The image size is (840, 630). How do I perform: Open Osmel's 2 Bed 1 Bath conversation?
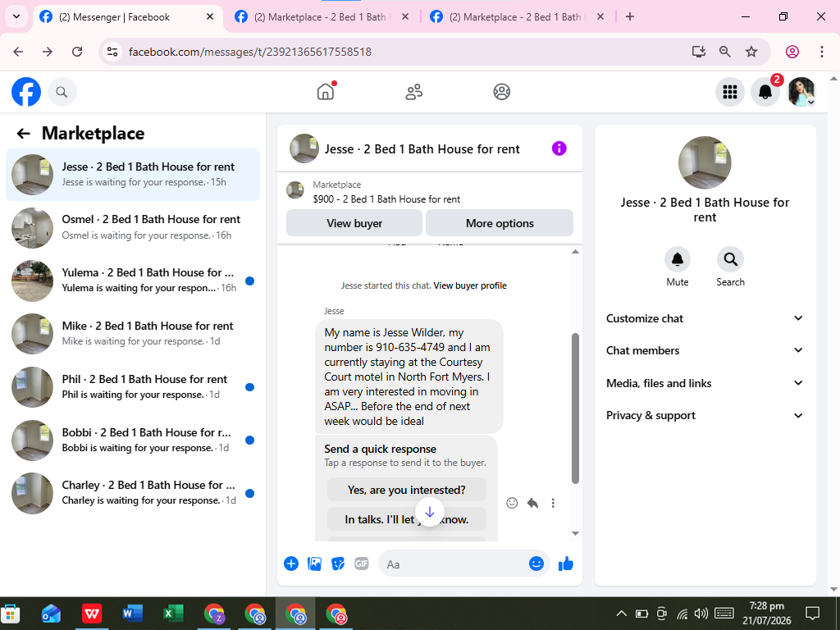pyautogui.click(x=133, y=228)
